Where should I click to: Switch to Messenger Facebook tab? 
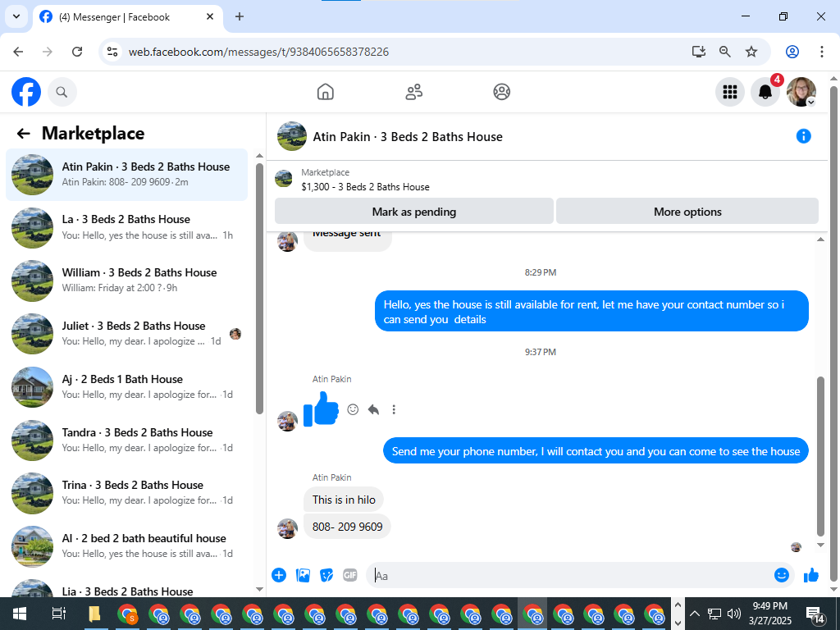click(x=127, y=17)
